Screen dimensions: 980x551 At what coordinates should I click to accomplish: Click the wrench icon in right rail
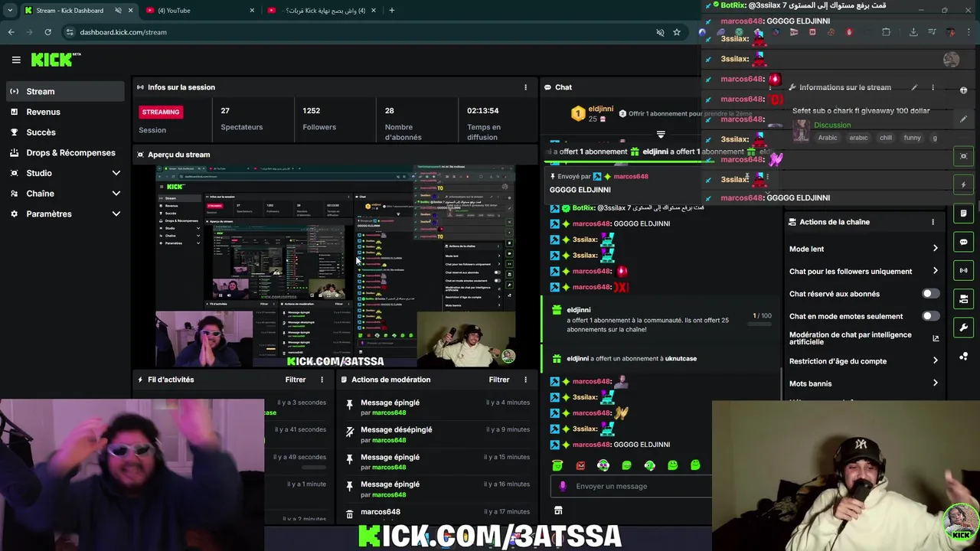963,328
